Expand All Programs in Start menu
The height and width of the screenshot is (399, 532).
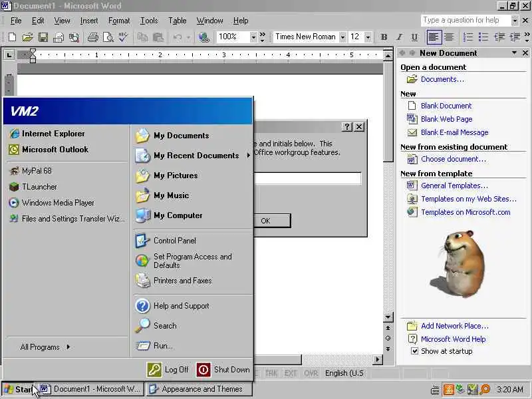(45, 346)
